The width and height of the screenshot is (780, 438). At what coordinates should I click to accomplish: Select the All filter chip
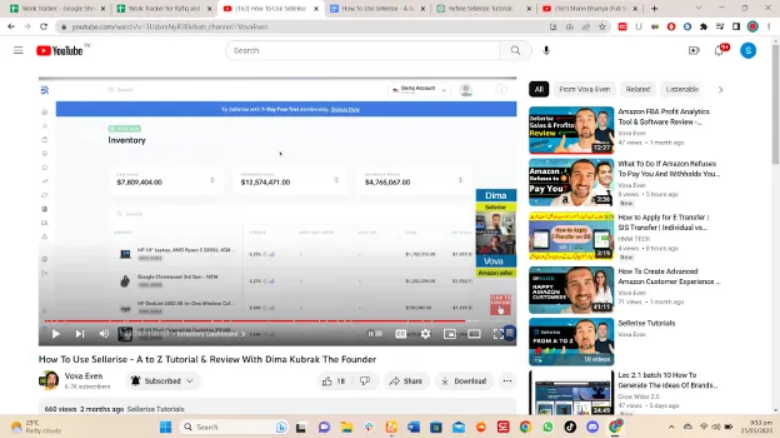click(539, 90)
